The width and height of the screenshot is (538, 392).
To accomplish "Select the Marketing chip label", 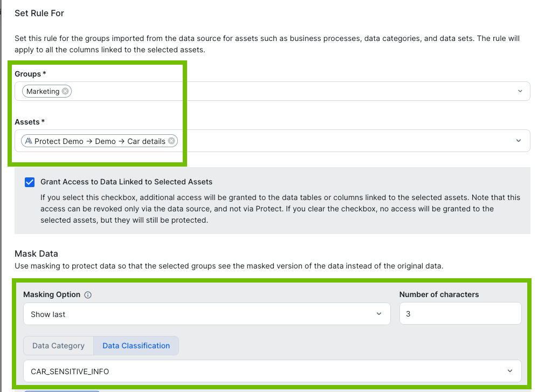I will tap(44, 91).
